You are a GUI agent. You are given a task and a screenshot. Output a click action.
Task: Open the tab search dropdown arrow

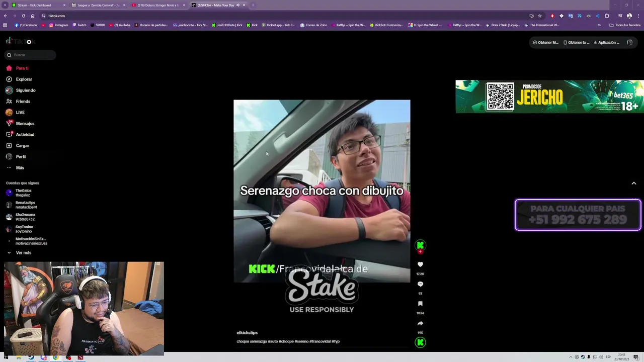coord(5,5)
